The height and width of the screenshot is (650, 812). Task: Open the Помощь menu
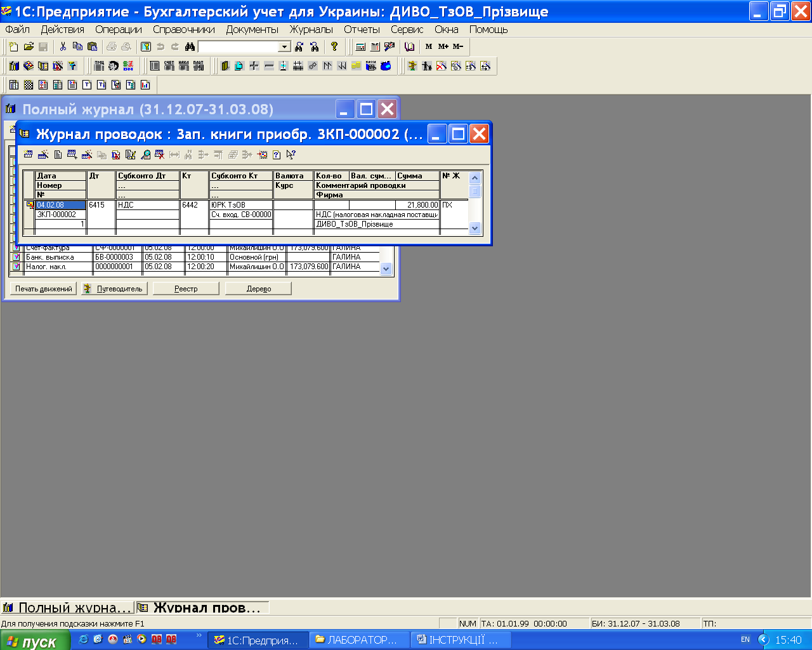[488, 29]
